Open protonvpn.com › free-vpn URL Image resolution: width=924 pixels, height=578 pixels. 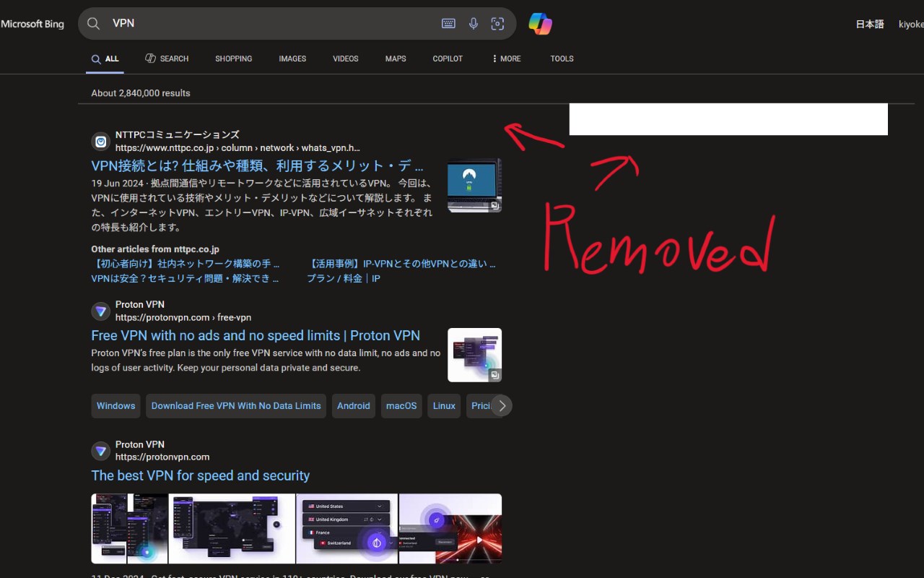coord(183,317)
